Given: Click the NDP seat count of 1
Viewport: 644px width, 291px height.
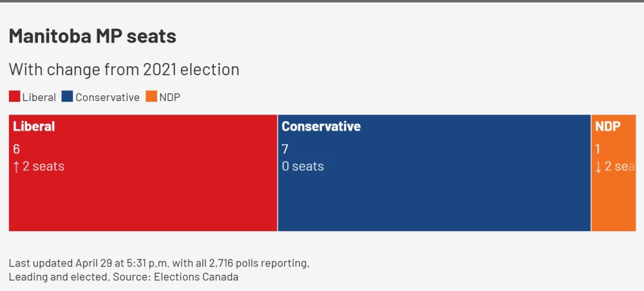Looking at the screenshot, I should coord(598,149).
